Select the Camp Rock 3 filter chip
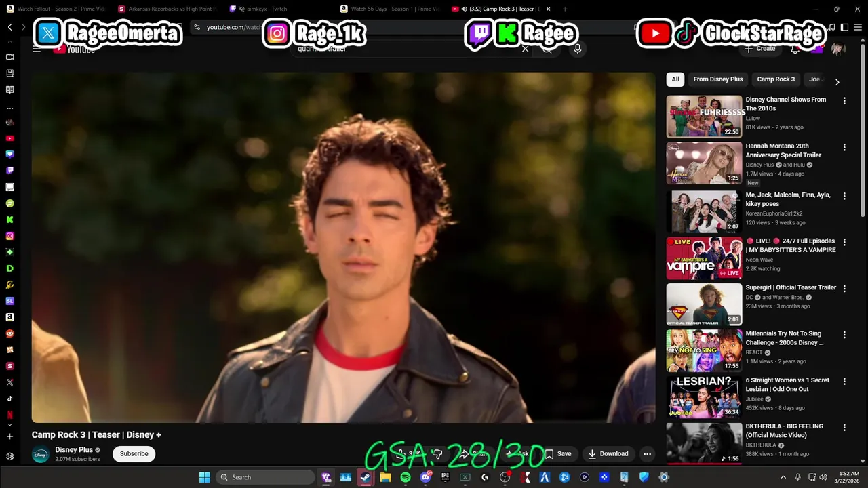868x488 pixels. (776, 79)
